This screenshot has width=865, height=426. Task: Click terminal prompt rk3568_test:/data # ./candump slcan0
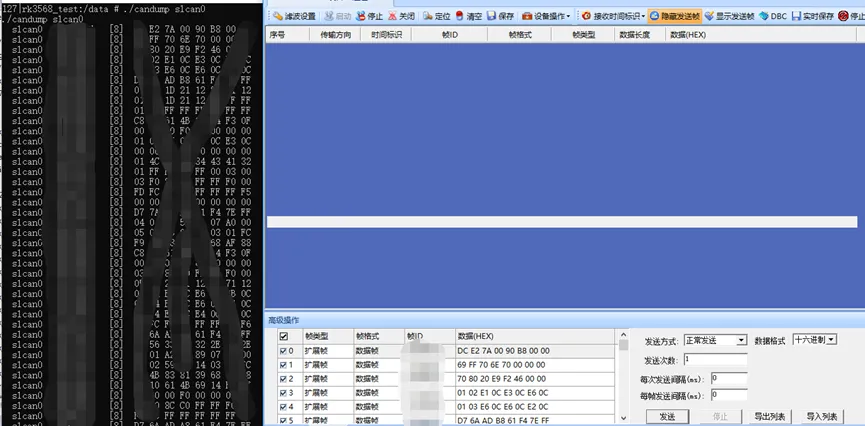coord(115,9)
